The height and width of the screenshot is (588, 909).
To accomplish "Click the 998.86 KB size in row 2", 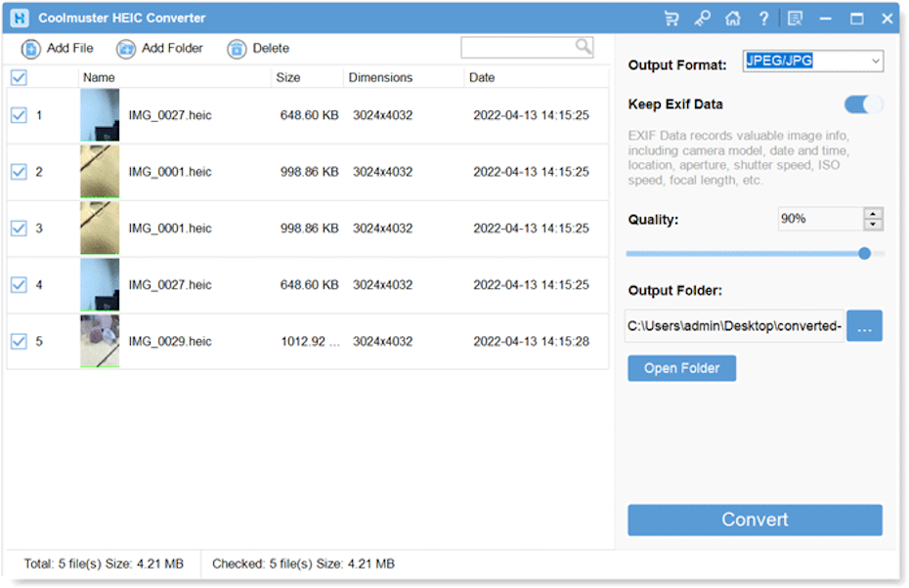I will (309, 172).
